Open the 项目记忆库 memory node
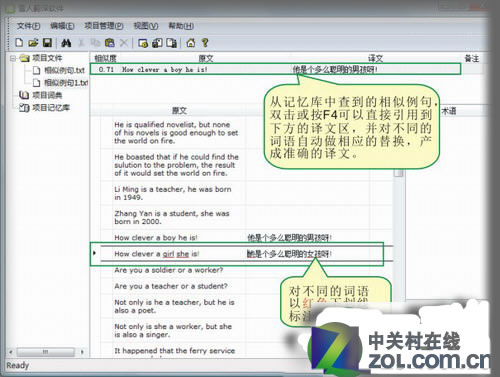The height and width of the screenshot is (377, 500). coord(51,108)
